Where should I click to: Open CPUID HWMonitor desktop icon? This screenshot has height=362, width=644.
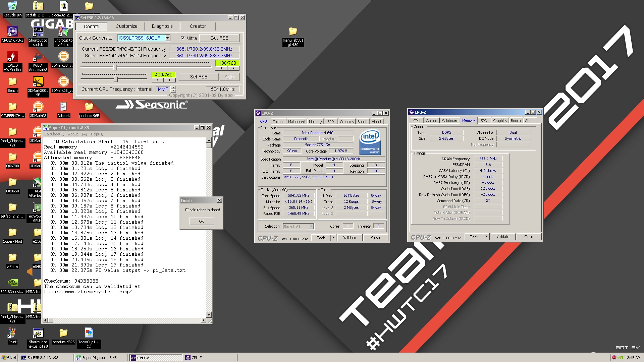click(x=12, y=61)
